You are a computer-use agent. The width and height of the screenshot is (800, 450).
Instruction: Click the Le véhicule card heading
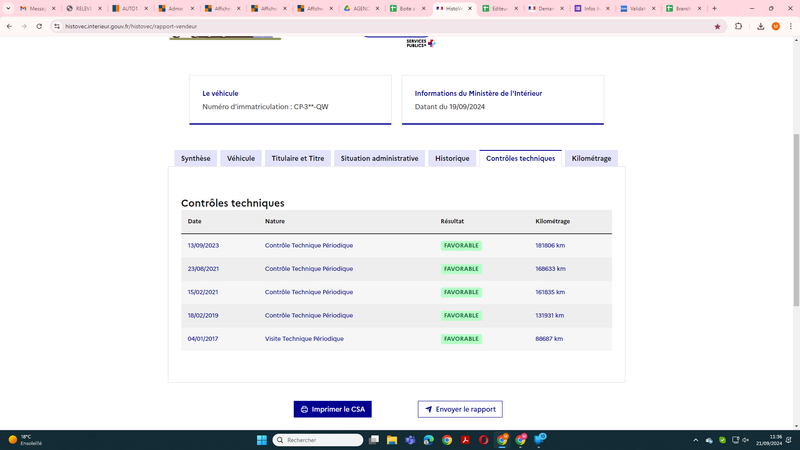220,93
